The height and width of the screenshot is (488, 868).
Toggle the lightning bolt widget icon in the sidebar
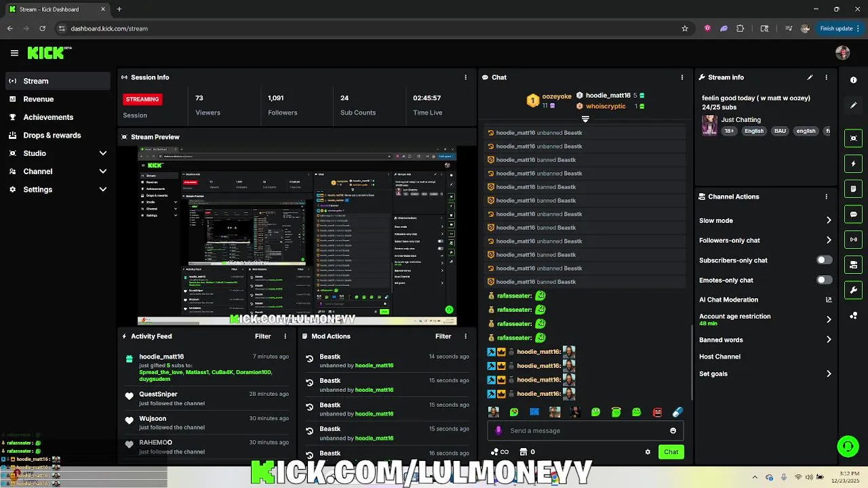click(854, 163)
